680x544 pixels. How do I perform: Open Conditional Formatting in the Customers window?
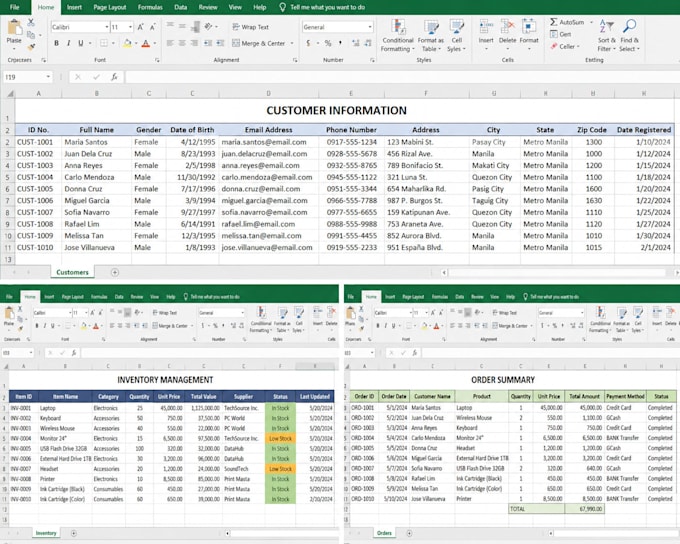[x=398, y=36]
